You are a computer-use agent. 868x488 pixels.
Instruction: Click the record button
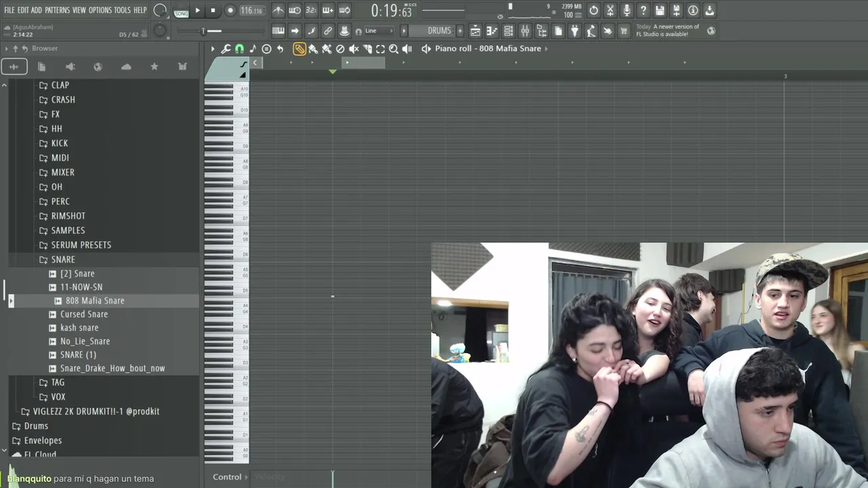pyautogui.click(x=230, y=10)
